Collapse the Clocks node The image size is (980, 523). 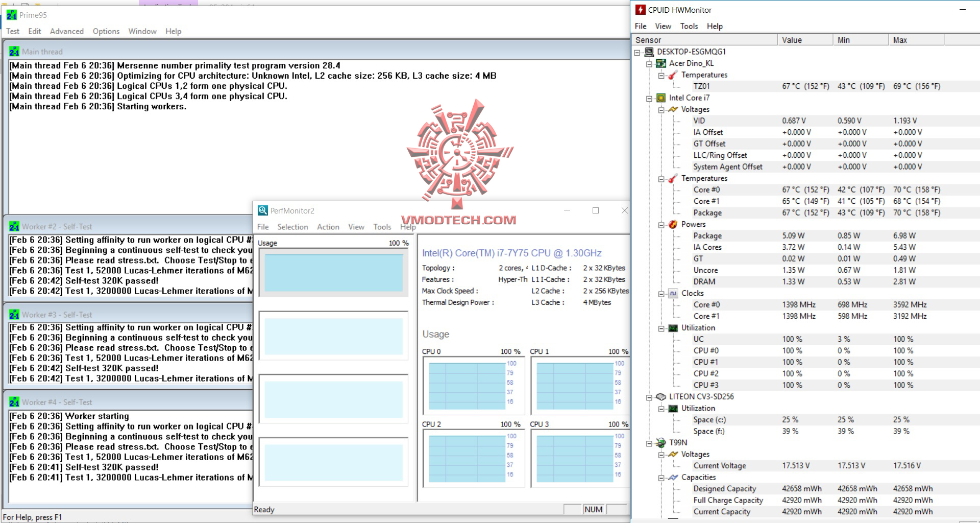click(x=661, y=294)
